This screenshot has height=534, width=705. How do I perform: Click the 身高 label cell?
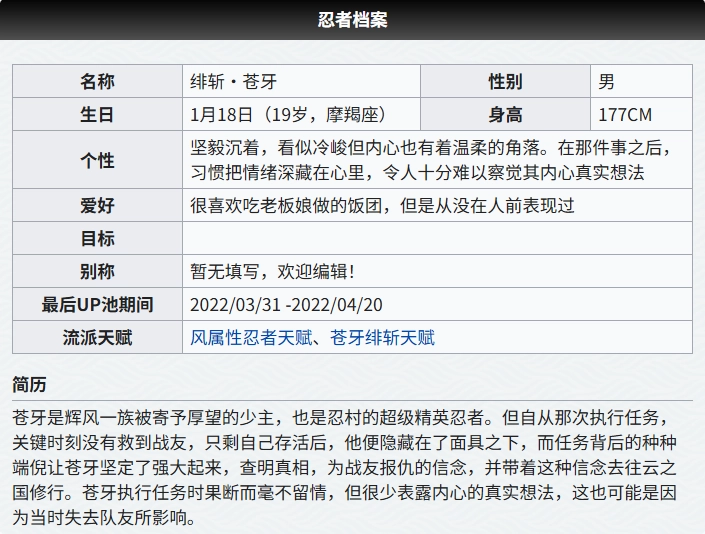coord(505,114)
